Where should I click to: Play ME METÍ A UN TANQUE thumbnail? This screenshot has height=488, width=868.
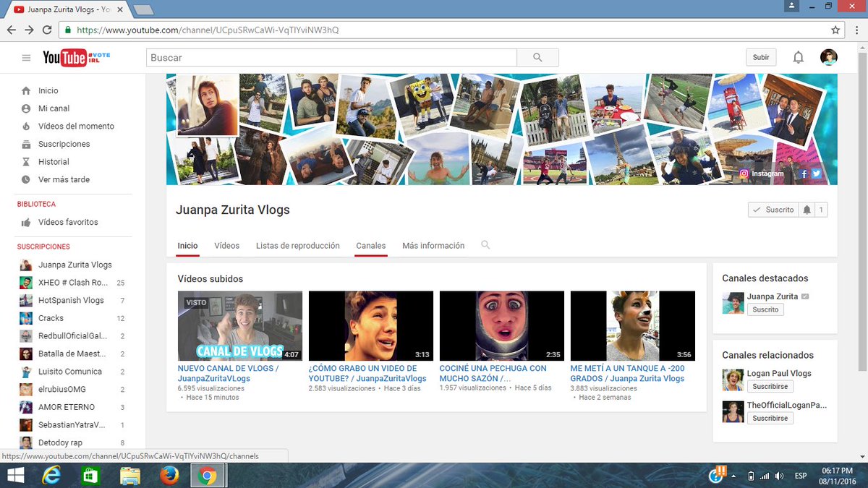click(x=633, y=325)
